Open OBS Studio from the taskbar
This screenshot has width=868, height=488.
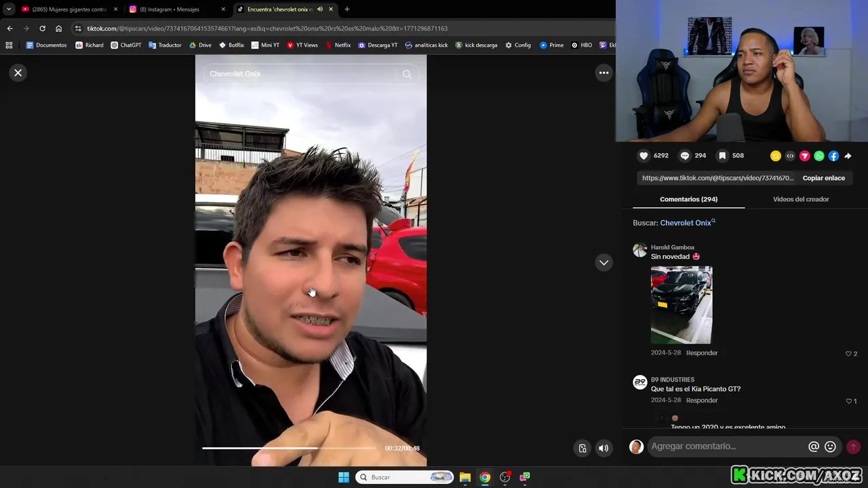[x=505, y=477]
